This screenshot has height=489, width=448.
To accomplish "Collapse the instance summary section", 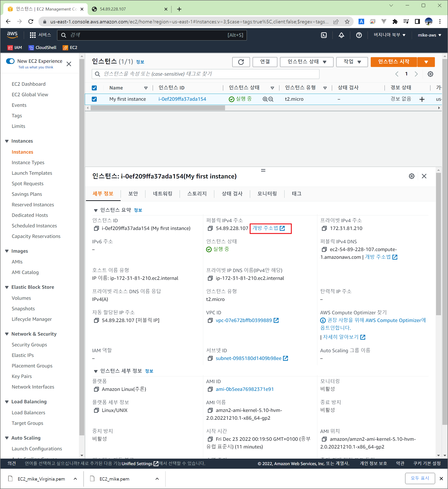I will tap(96, 210).
